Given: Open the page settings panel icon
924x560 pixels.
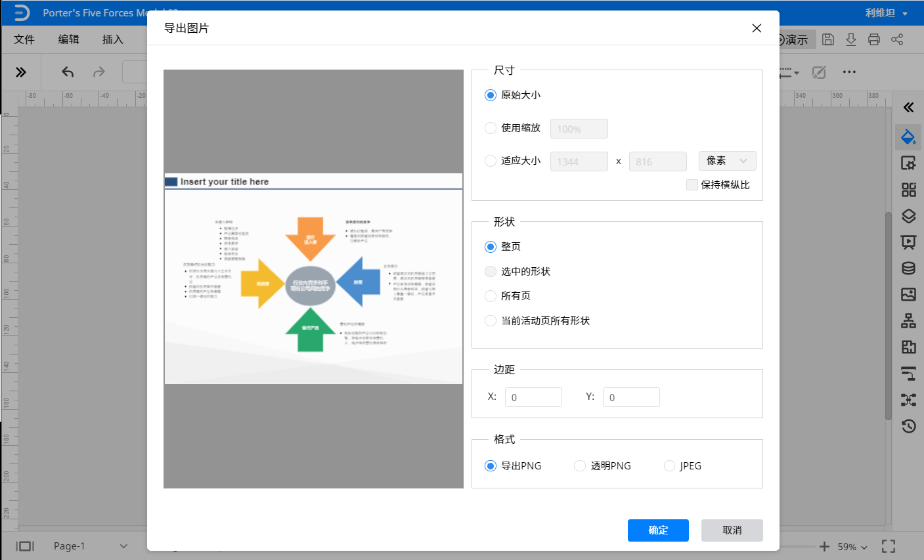Looking at the screenshot, I should pyautogui.click(x=909, y=163).
